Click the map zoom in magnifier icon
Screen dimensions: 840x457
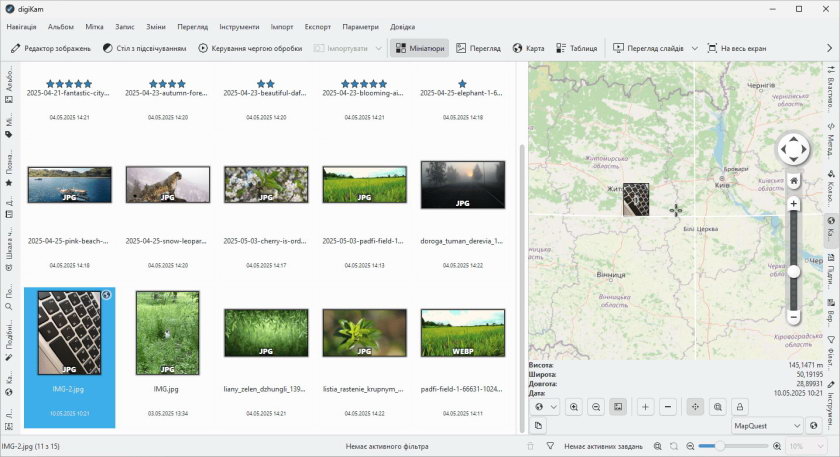[x=574, y=407]
